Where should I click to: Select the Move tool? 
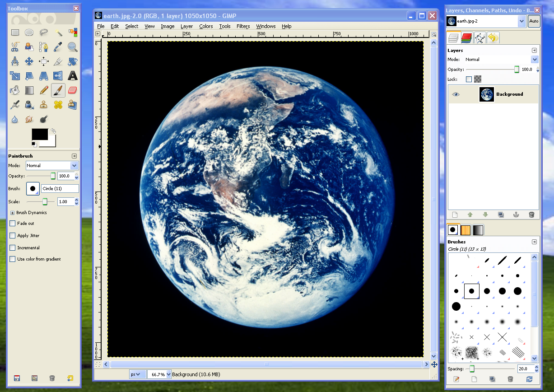(29, 61)
